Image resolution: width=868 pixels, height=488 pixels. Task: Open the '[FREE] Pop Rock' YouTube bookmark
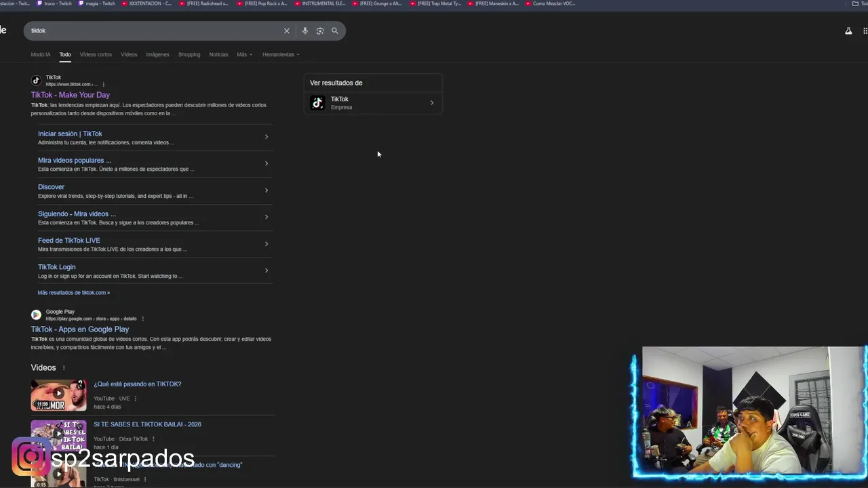click(x=262, y=3)
